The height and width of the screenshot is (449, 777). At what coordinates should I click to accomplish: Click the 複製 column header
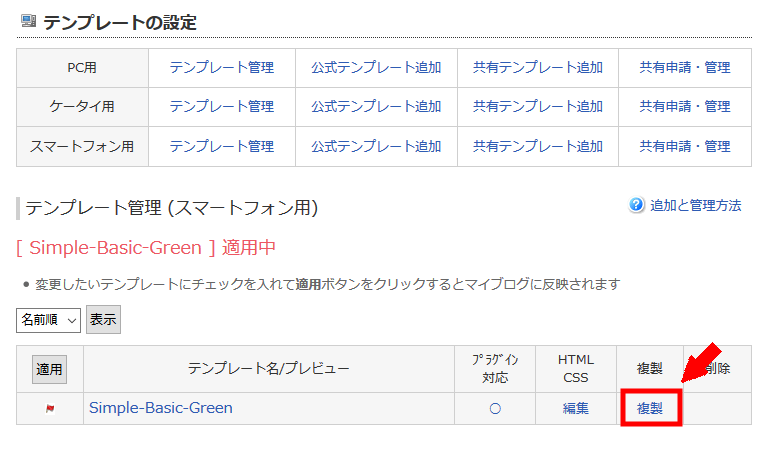tap(650, 369)
